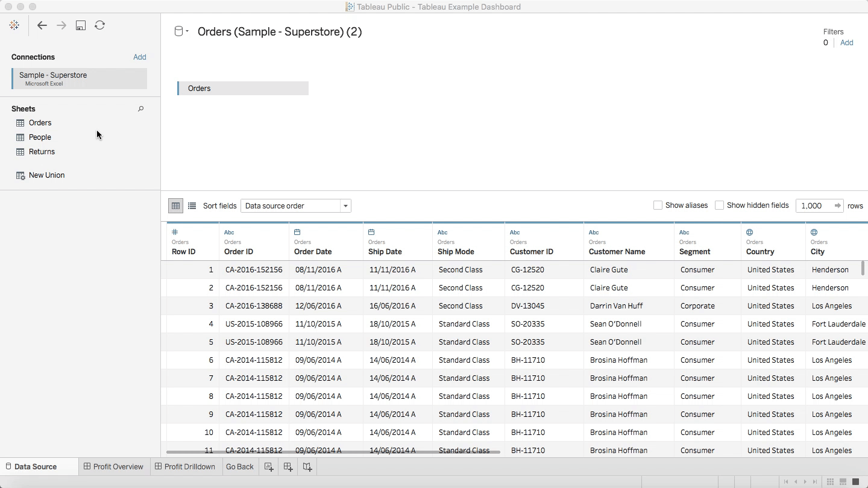Add a data source filter

[x=847, y=43]
